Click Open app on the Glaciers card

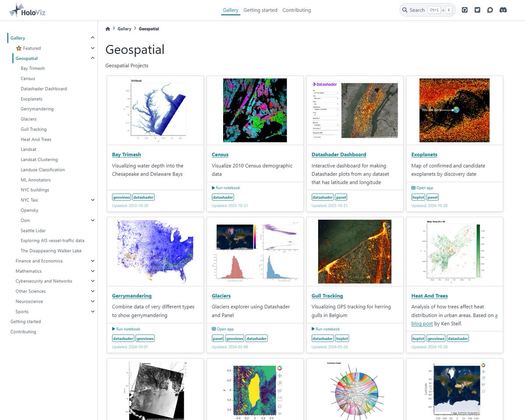pos(223,329)
